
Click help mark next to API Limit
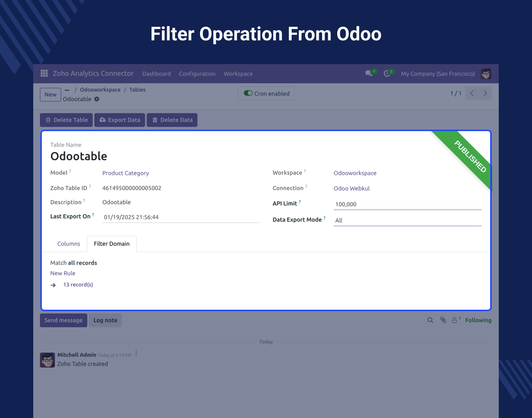(x=300, y=202)
